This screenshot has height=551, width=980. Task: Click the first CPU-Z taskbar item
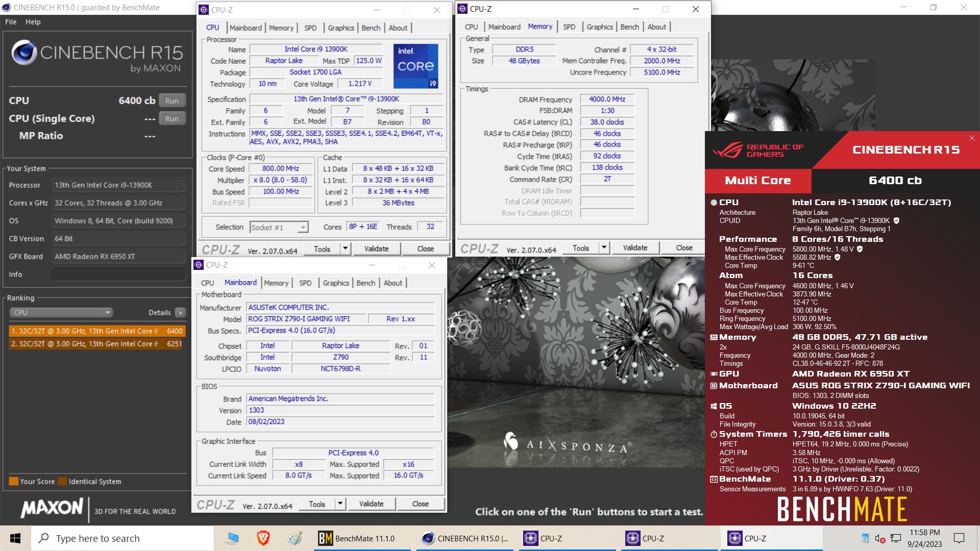coord(567,538)
